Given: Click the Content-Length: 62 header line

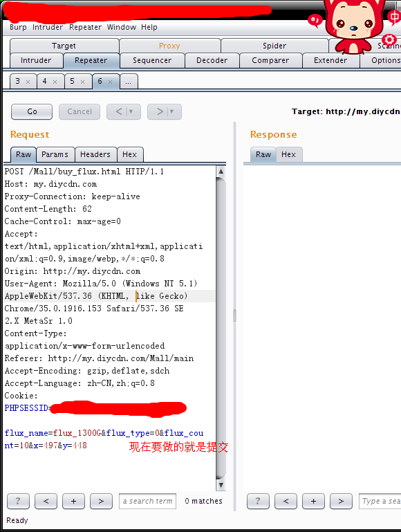Looking at the screenshot, I should click(48, 209).
